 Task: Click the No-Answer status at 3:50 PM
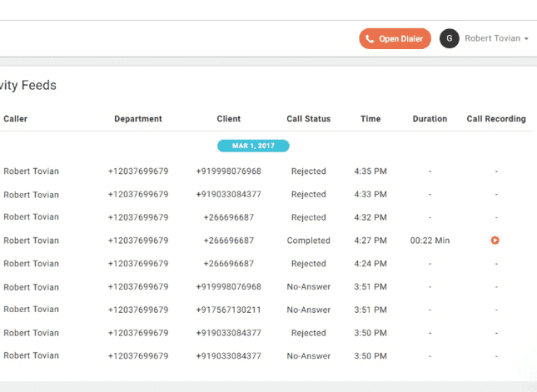point(308,355)
